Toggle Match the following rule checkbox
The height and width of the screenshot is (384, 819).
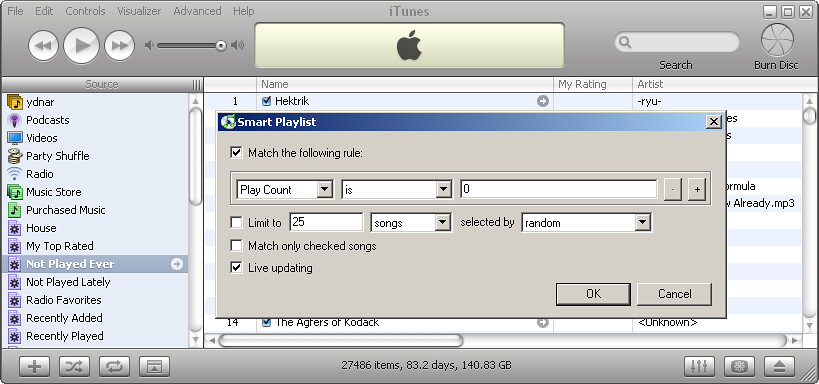pyautogui.click(x=237, y=153)
